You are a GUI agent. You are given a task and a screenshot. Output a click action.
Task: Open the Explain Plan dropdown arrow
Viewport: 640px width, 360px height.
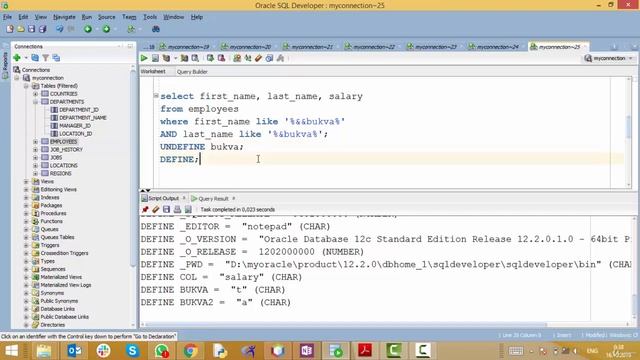pos(175,58)
